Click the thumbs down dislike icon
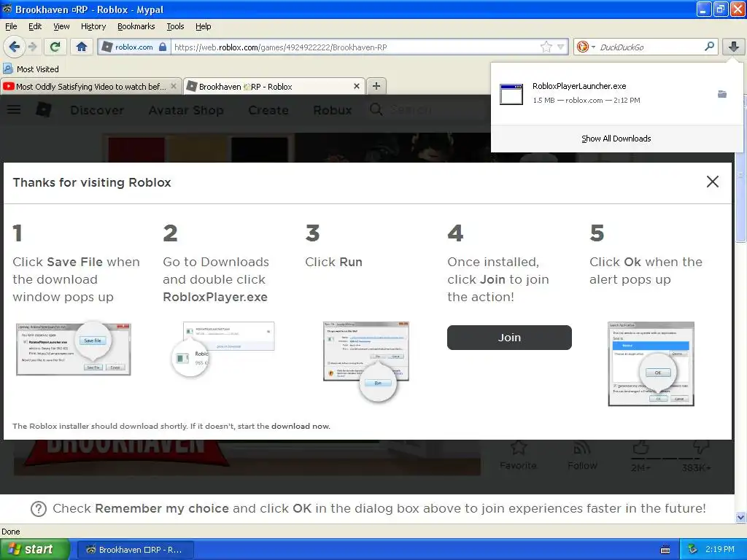The height and width of the screenshot is (560, 747). 701,447
